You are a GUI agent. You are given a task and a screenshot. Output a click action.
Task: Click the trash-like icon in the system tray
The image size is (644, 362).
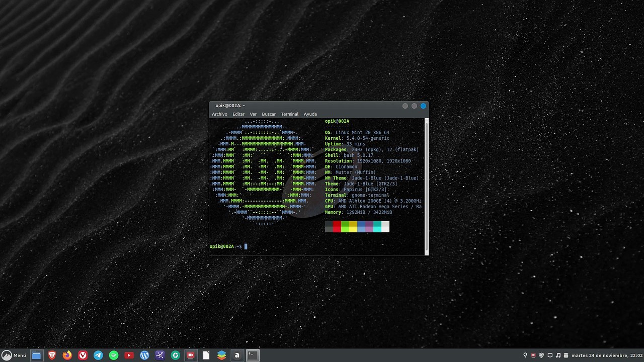point(566,355)
